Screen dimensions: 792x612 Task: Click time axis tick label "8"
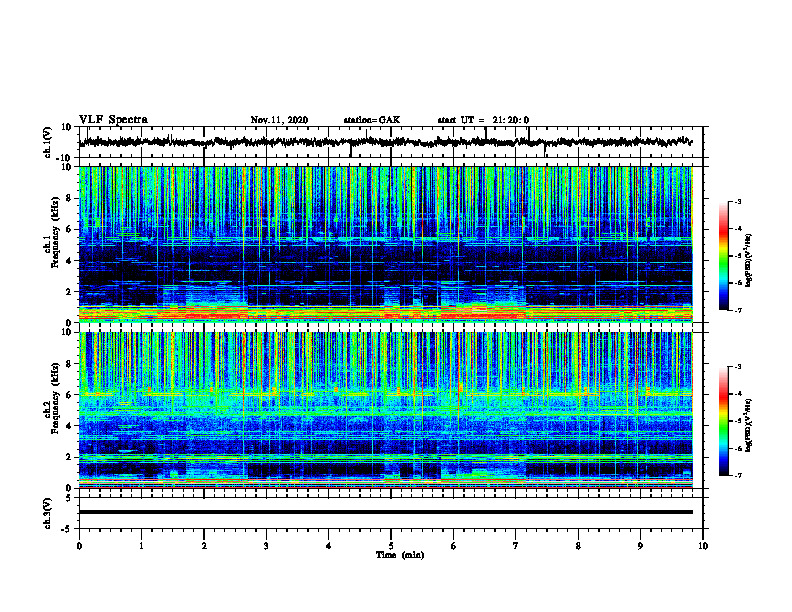578,546
